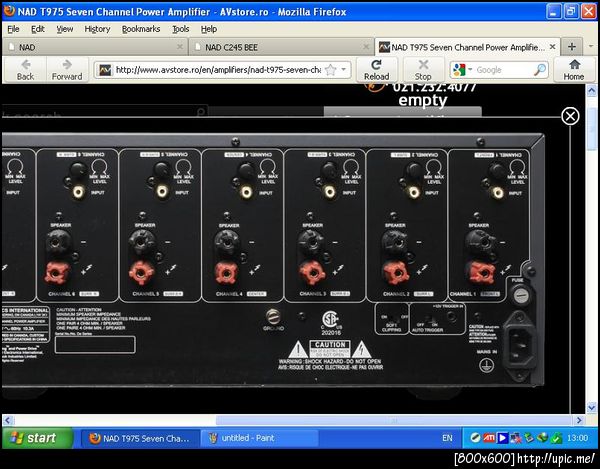Open a new tab with plus button
Viewport: 600px width, 469px height.
point(572,47)
